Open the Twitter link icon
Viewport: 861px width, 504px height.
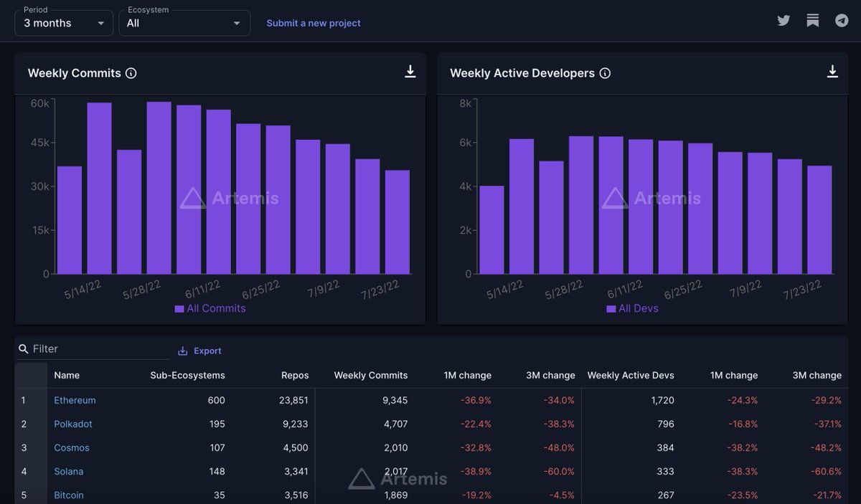point(784,21)
